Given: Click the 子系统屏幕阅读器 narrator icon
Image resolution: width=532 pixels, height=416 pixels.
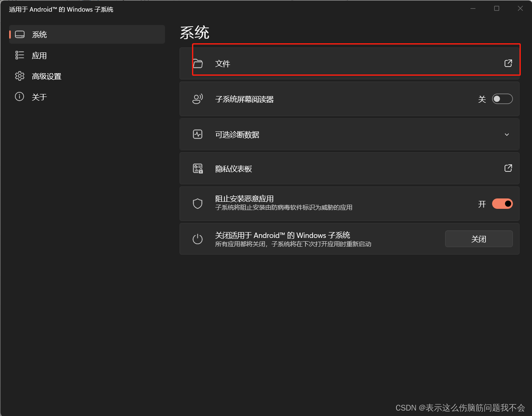Looking at the screenshot, I should click(x=198, y=99).
